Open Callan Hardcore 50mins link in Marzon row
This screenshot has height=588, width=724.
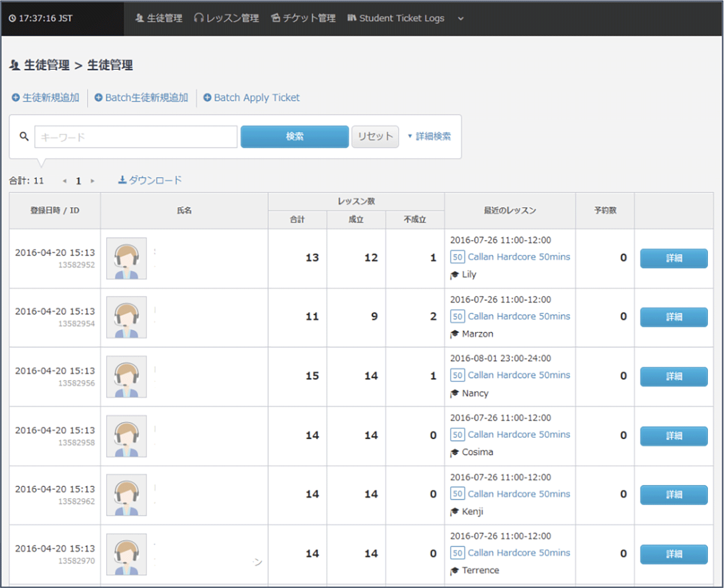519,316
